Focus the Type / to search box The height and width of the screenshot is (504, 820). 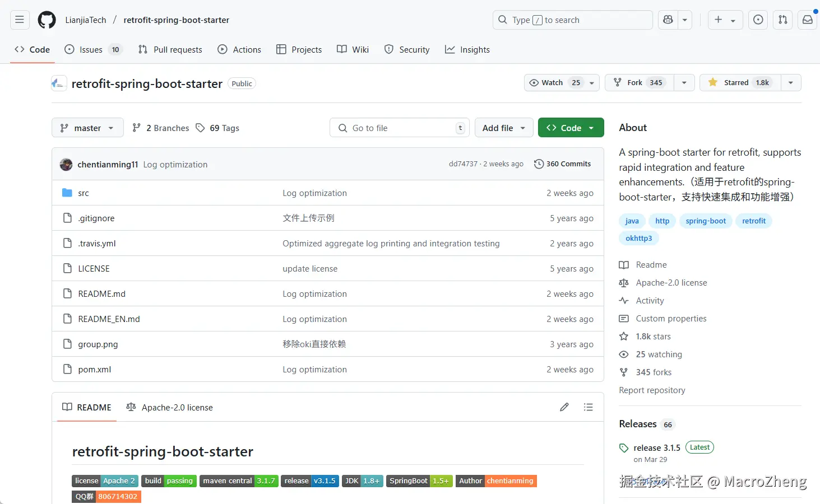tap(573, 20)
